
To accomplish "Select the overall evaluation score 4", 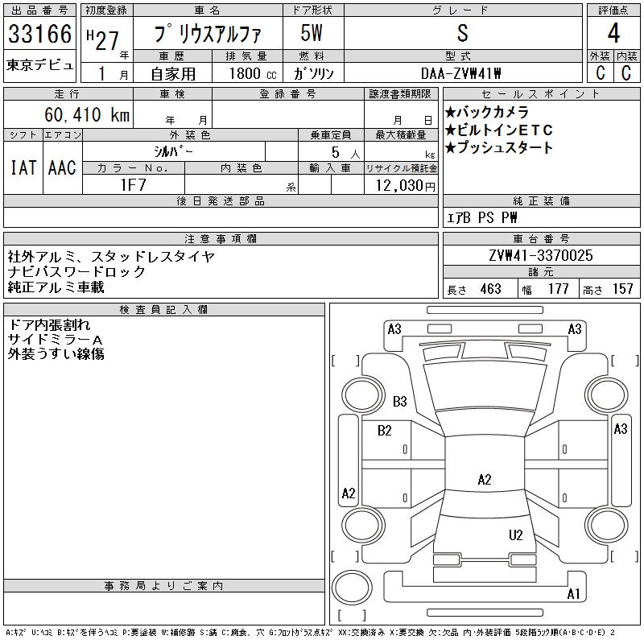I will [613, 34].
